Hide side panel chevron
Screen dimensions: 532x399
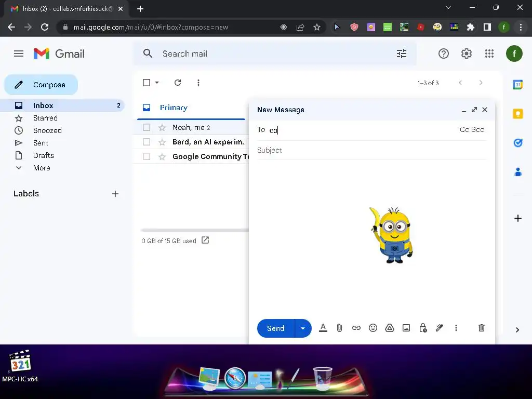click(x=517, y=330)
